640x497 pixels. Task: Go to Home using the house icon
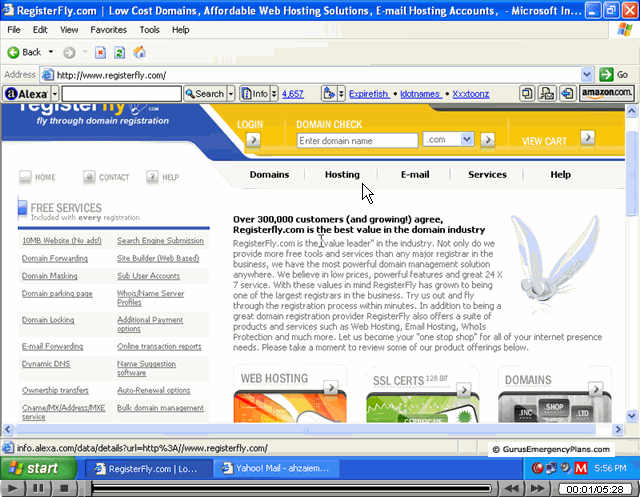point(139,52)
